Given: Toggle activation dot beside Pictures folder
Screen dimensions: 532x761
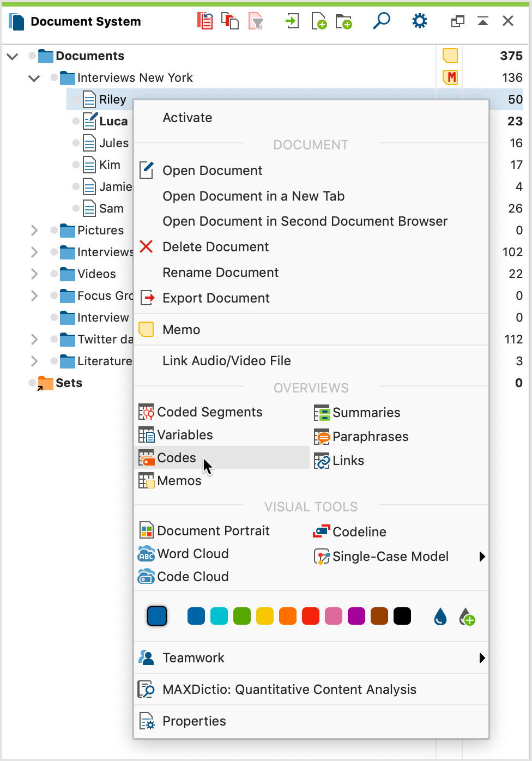Looking at the screenshot, I should tap(55, 230).
